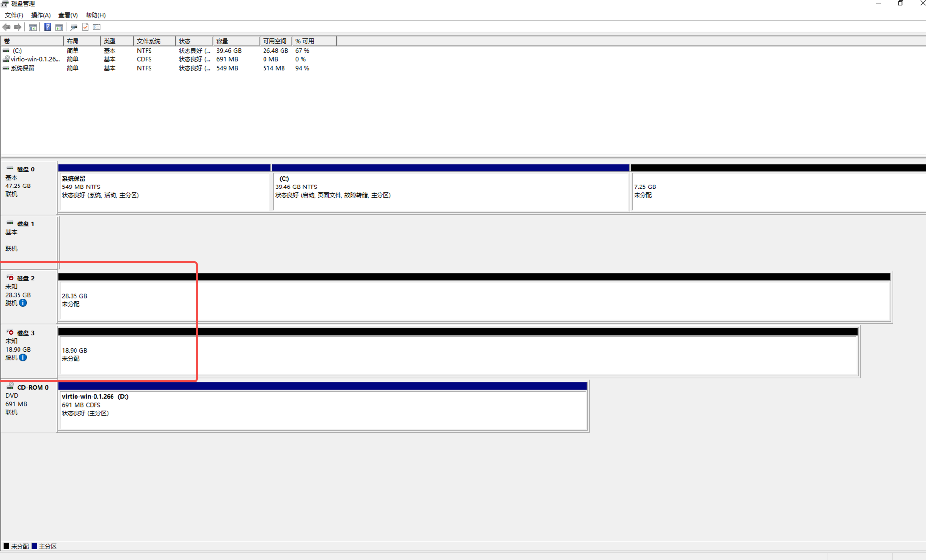
Task: Click the info icon beside 磁盘 3 脱机
Action: (23, 357)
